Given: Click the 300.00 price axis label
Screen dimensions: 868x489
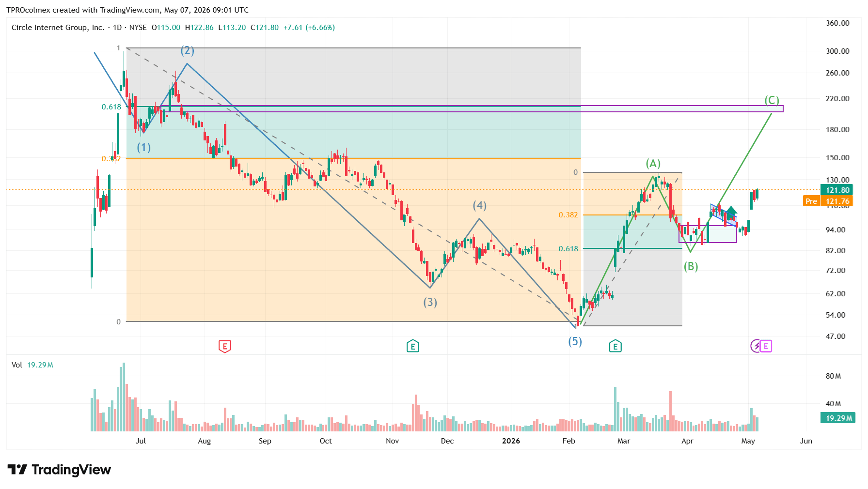Looking at the screenshot, I should (837, 51).
